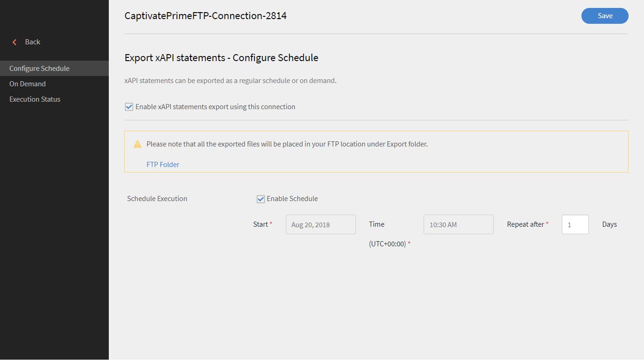644x362 pixels.
Task: Click the CaptivatePrimeFTP-Connection-2814 title
Action: pyautogui.click(x=205, y=16)
